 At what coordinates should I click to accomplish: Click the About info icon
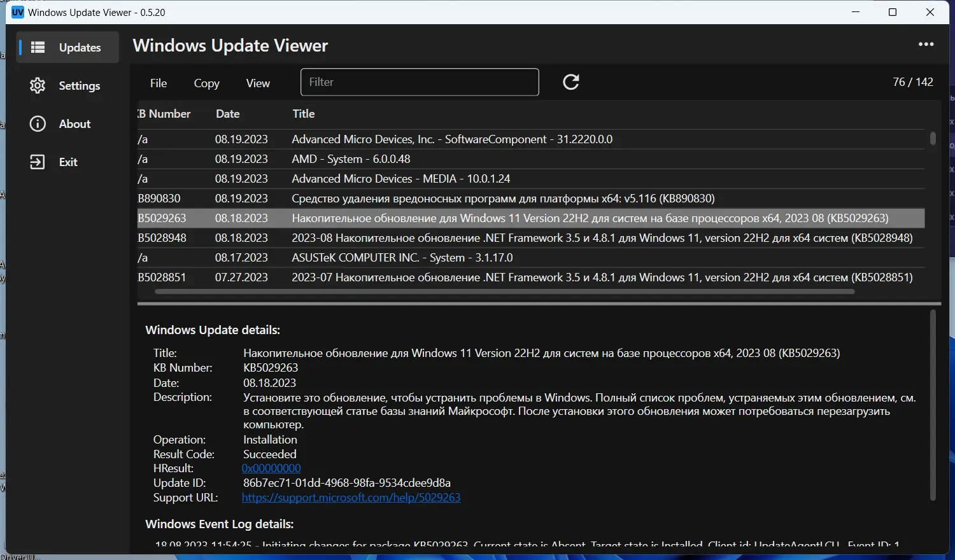click(38, 123)
